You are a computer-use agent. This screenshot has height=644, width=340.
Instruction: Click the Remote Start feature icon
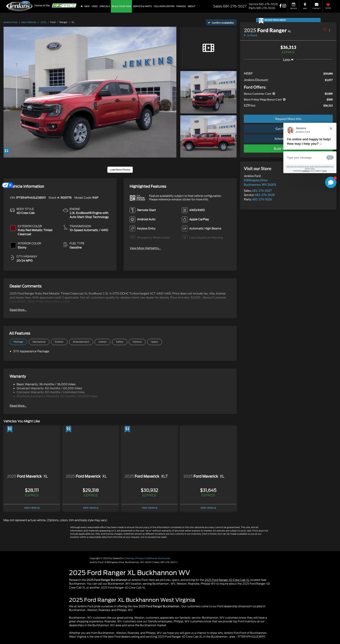(132, 210)
